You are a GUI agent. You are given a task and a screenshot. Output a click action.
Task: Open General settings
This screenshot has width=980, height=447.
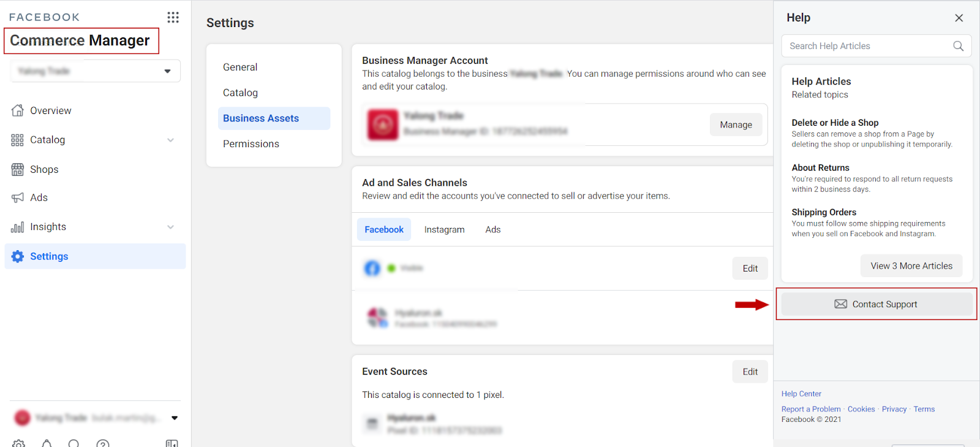(x=240, y=67)
